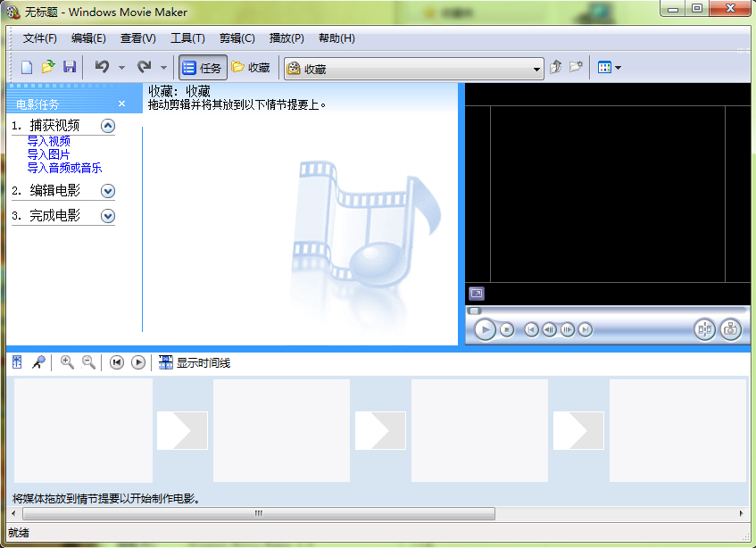This screenshot has height=548, width=756.
Task: Open the 播放(P) menu
Action: click(284, 38)
